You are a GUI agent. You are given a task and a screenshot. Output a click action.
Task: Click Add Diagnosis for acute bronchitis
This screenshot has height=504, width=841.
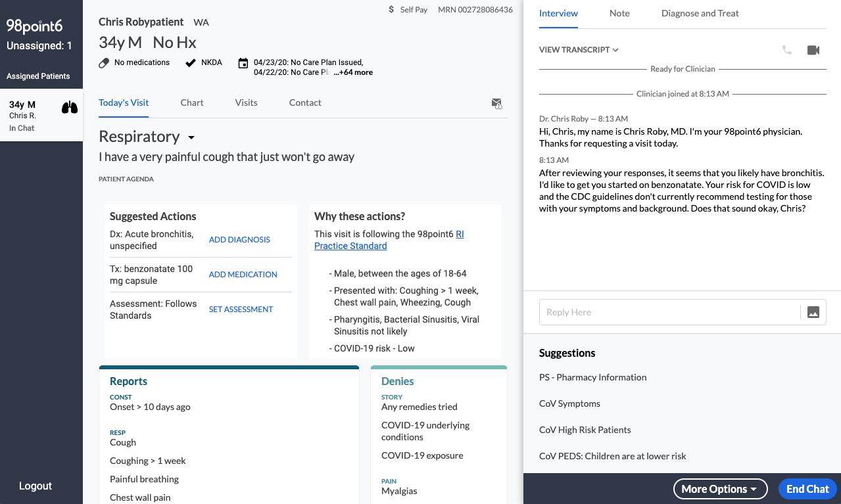click(x=239, y=240)
